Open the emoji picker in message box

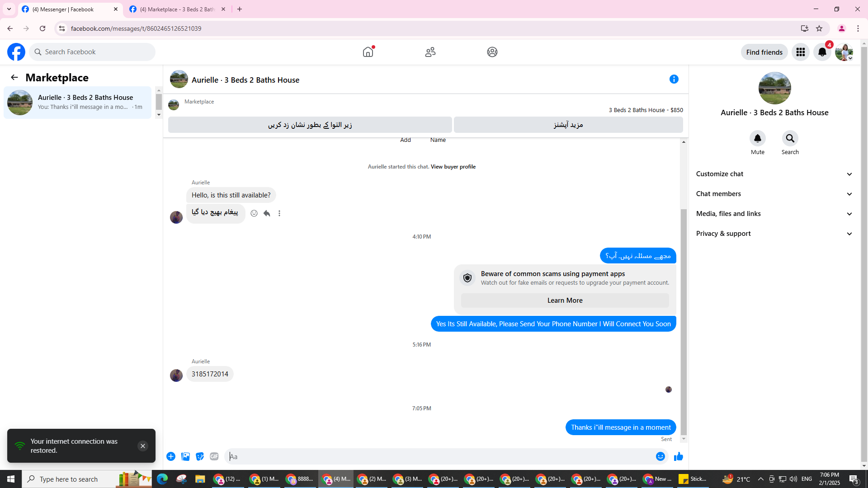(x=660, y=457)
